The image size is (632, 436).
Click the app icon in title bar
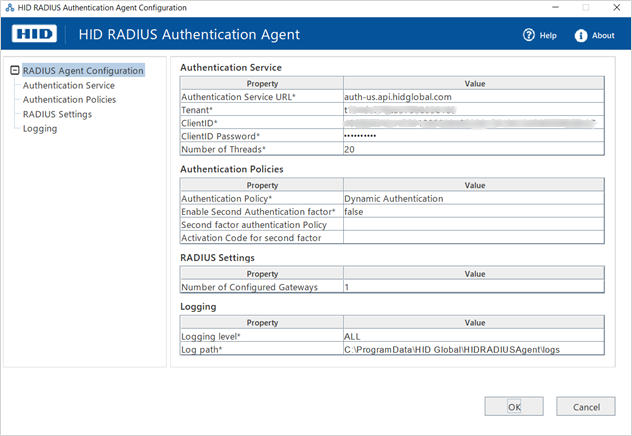(x=10, y=7)
